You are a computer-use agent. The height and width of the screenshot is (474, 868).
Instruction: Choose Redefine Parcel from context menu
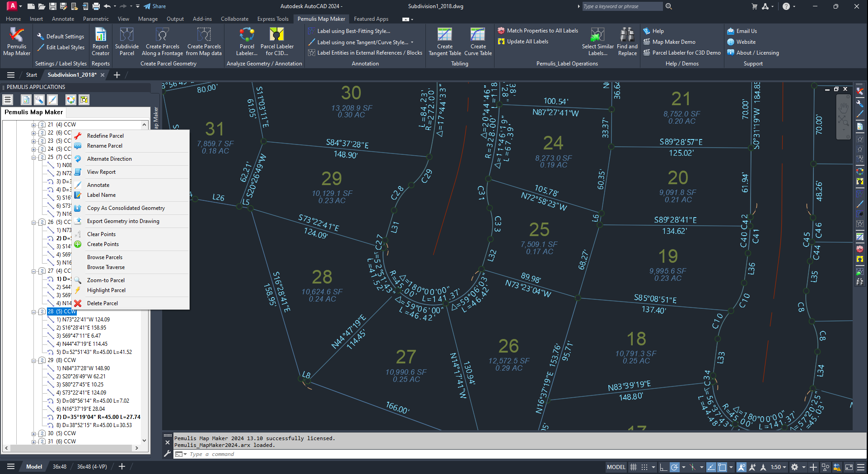coord(105,136)
